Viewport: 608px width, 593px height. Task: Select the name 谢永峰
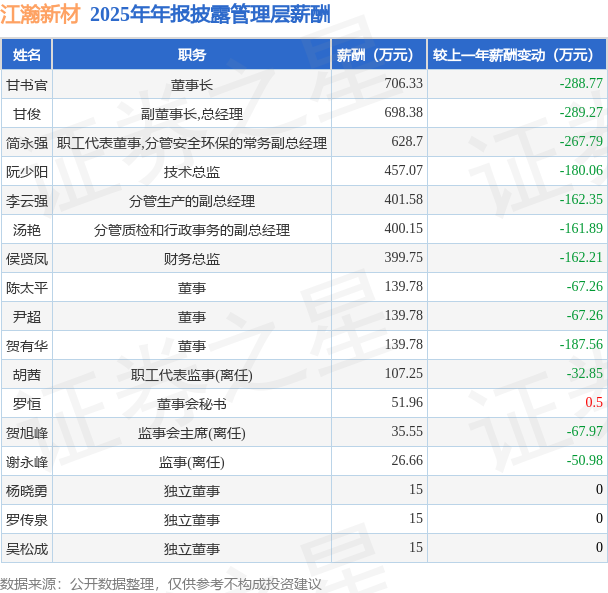point(27,462)
